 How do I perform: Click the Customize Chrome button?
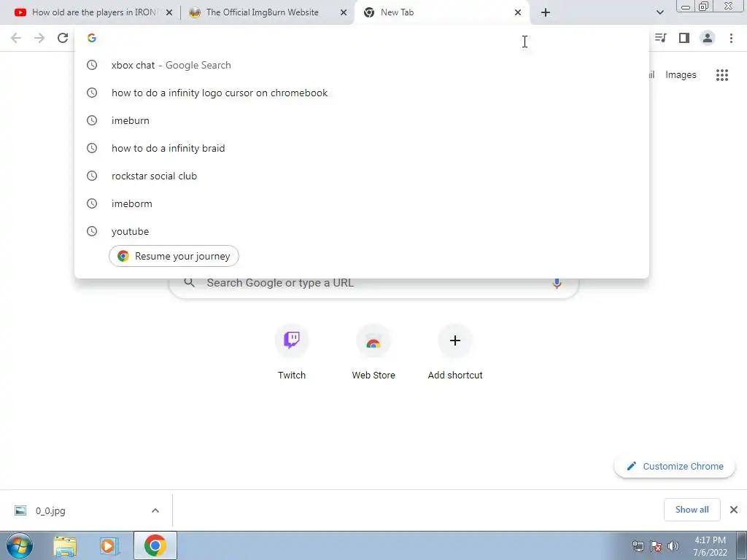click(675, 466)
